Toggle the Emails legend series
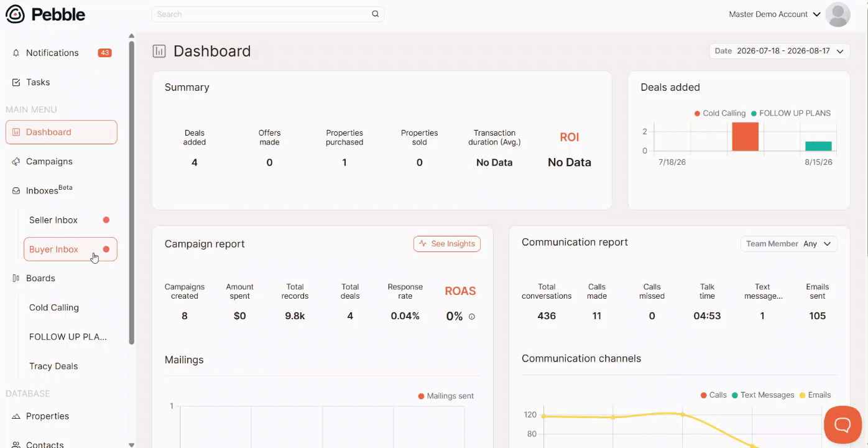Viewport: 868px width, 448px height. (815, 395)
